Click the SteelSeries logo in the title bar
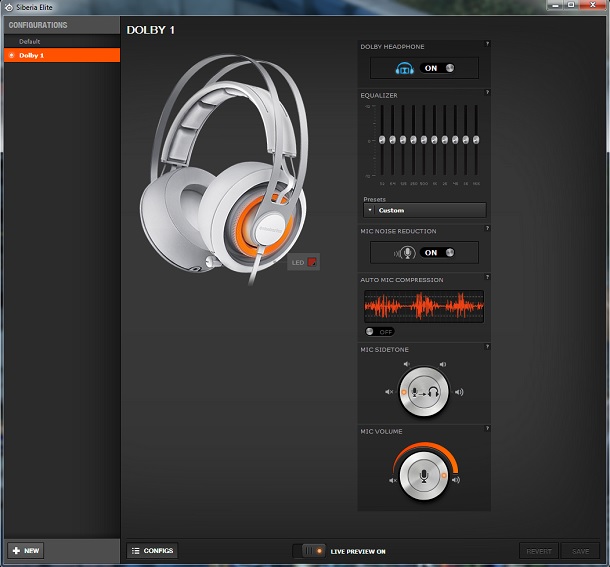The height and width of the screenshot is (567, 610). point(9,7)
